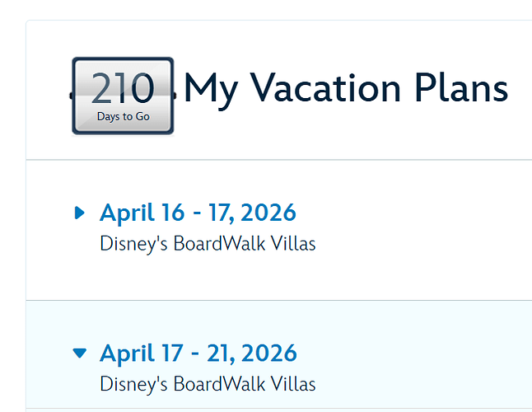Image resolution: width=532 pixels, height=412 pixels.
Task: Select Disney's BoardWalk Villas under April 16 - 17
Action: tap(208, 244)
